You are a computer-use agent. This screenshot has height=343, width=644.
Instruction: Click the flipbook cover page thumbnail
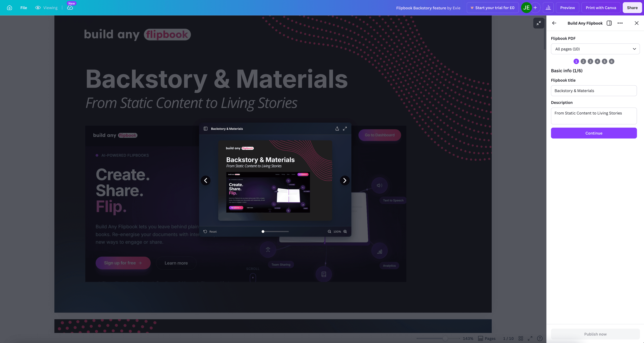coord(275,180)
